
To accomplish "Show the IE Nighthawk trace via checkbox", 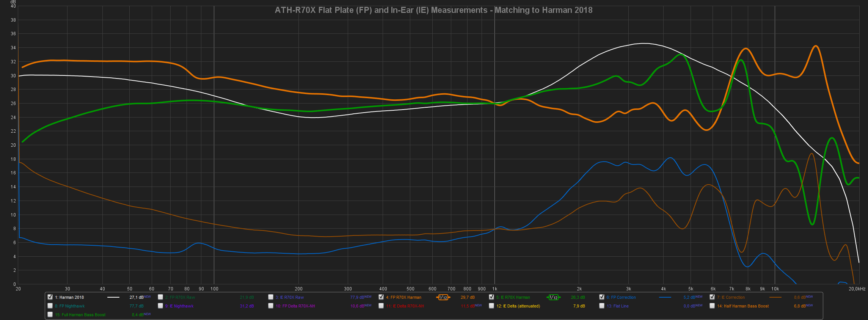I will click(160, 306).
